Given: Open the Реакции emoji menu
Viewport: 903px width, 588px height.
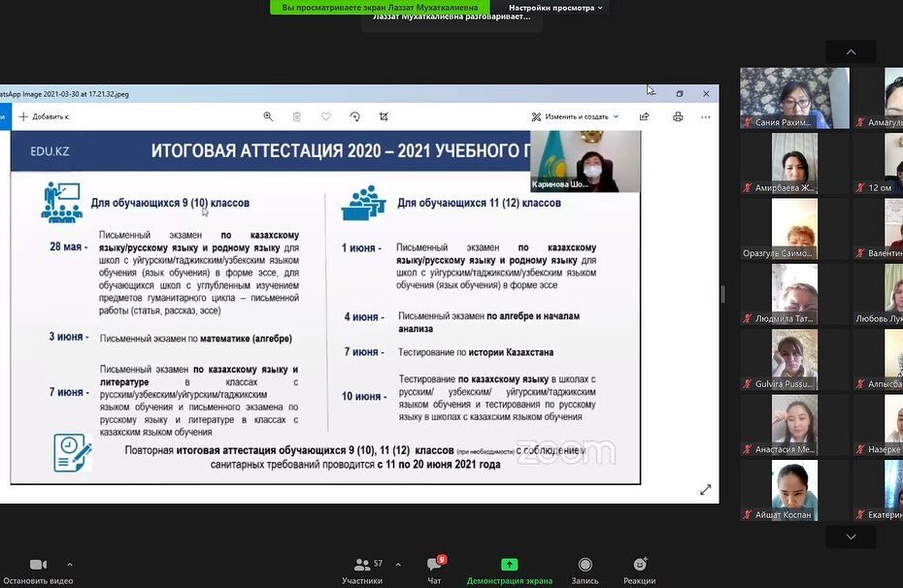Looking at the screenshot, I should click(x=639, y=571).
